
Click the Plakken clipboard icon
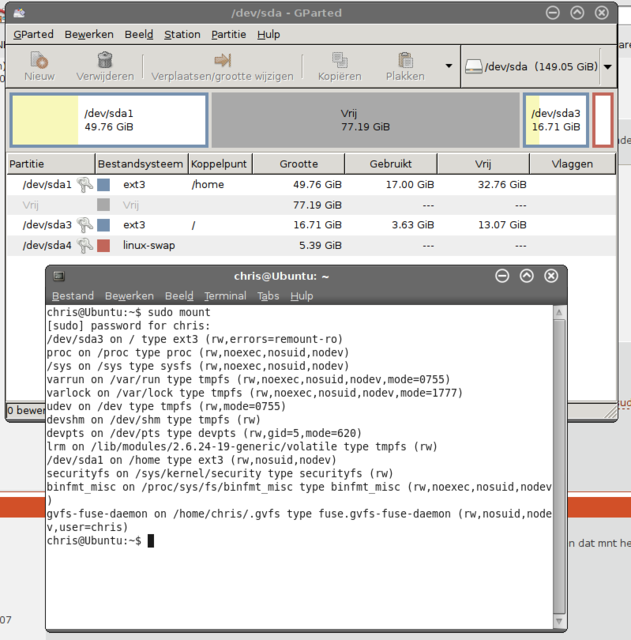405,60
